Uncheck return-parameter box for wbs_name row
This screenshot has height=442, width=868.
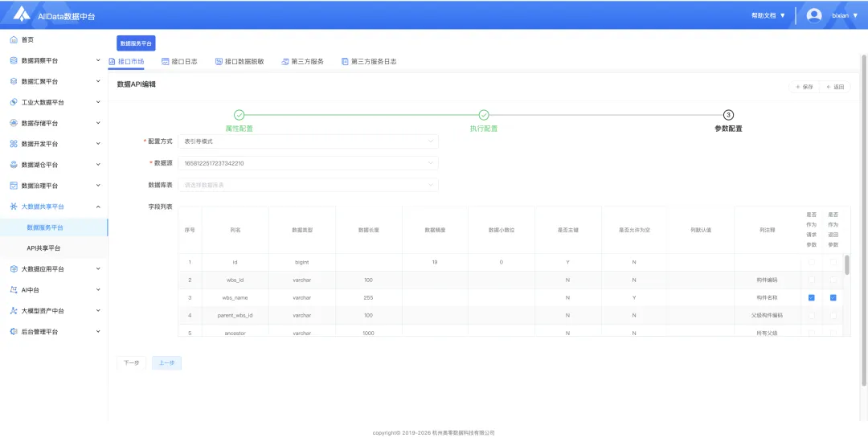coord(833,297)
